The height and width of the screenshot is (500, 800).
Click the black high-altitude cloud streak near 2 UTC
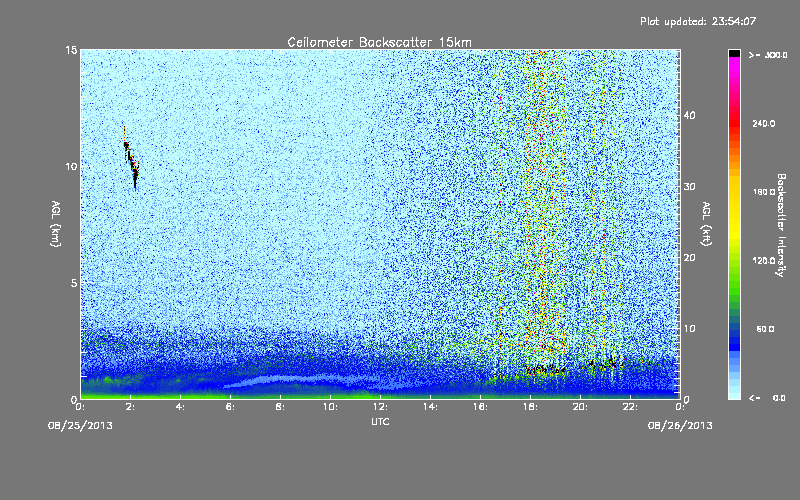[x=131, y=160]
